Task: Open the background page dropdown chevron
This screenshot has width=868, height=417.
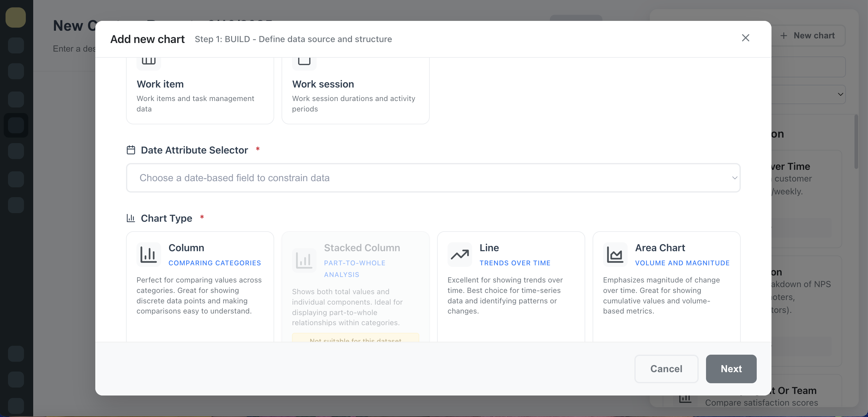Action: pos(840,94)
